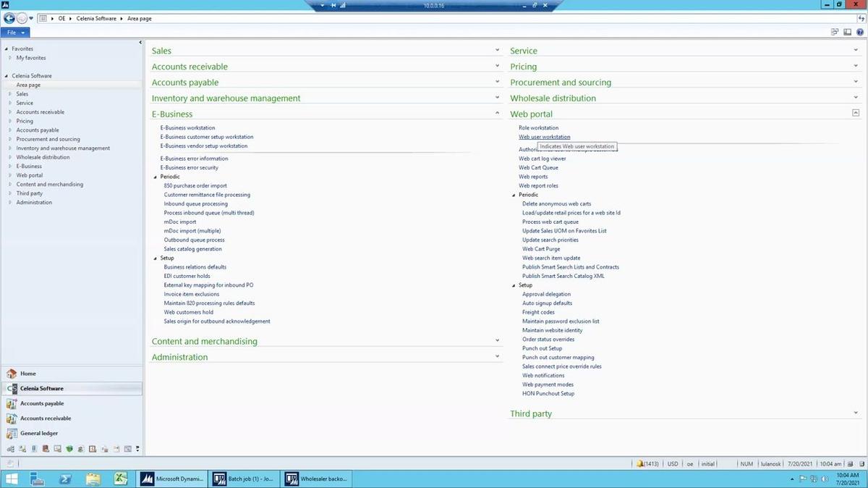Click the notifications bell in status bar
This screenshot has width=868, height=488.
[x=641, y=463]
